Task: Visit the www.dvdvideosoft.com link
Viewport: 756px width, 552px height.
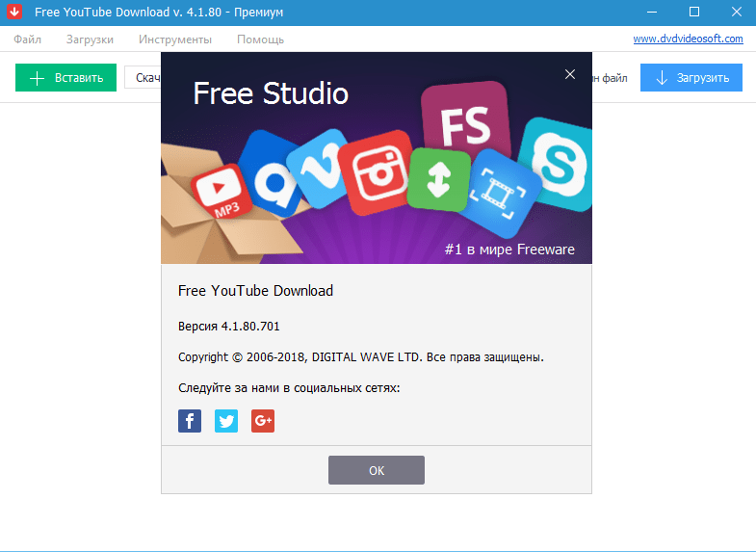Action: pyautogui.click(x=688, y=39)
